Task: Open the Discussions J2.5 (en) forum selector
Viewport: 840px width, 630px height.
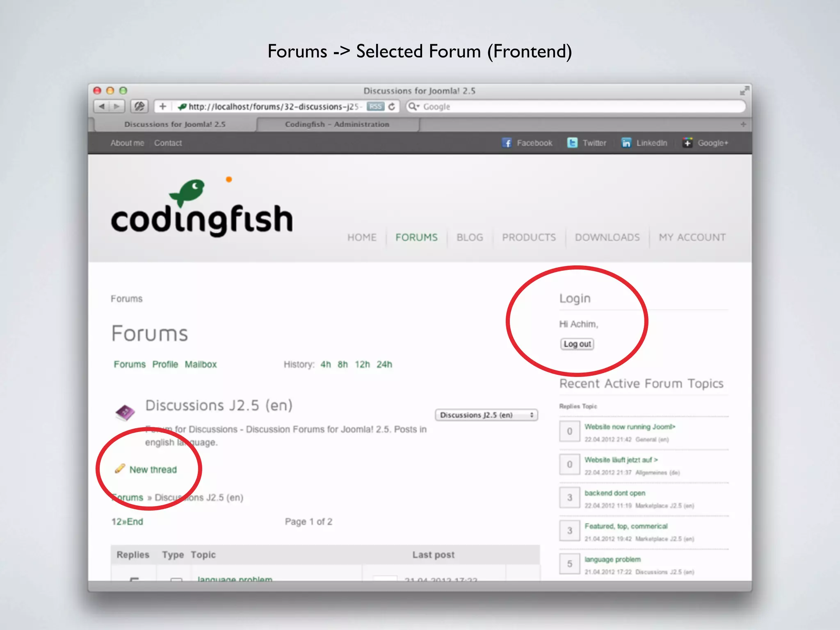Action: [x=486, y=415]
